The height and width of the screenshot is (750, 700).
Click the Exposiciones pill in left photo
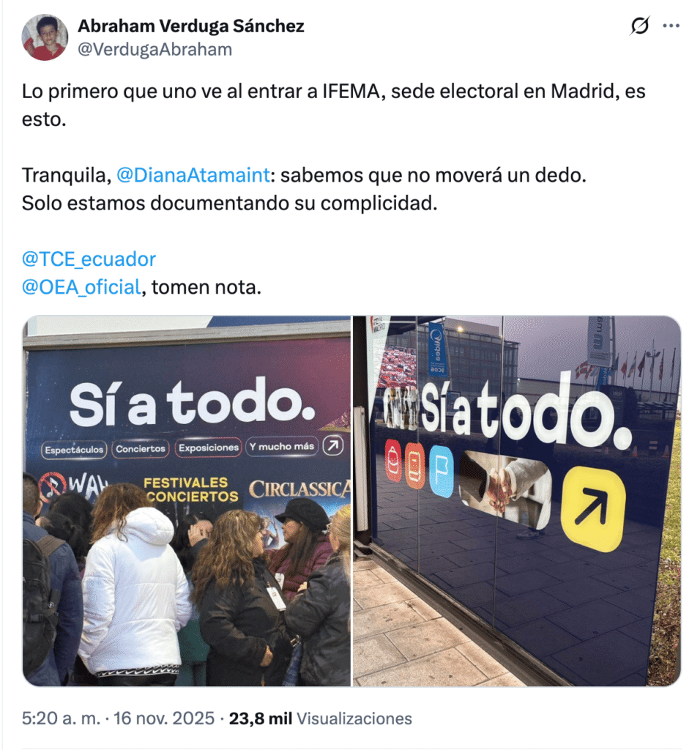point(209,448)
